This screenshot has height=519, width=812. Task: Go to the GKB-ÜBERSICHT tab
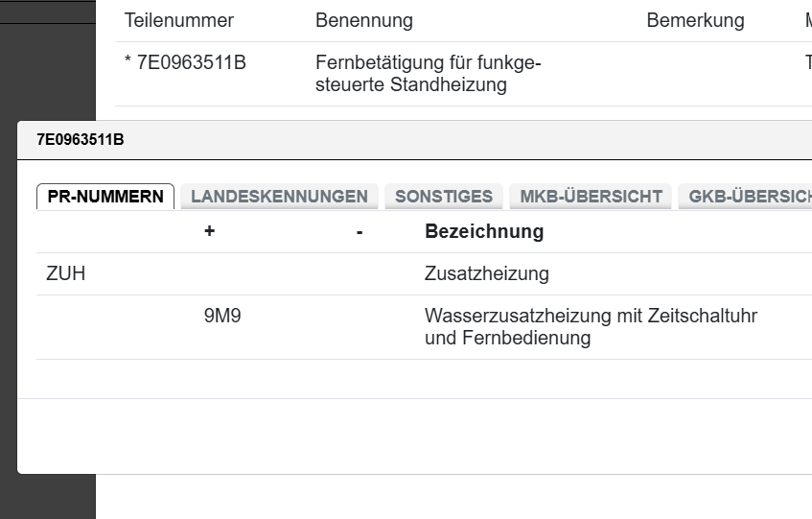745,197
